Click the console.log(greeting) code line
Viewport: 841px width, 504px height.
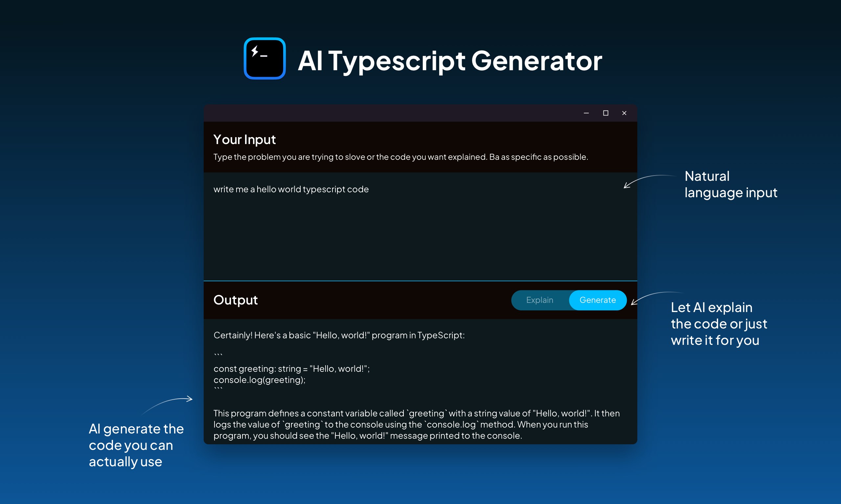(x=260, y=380)
